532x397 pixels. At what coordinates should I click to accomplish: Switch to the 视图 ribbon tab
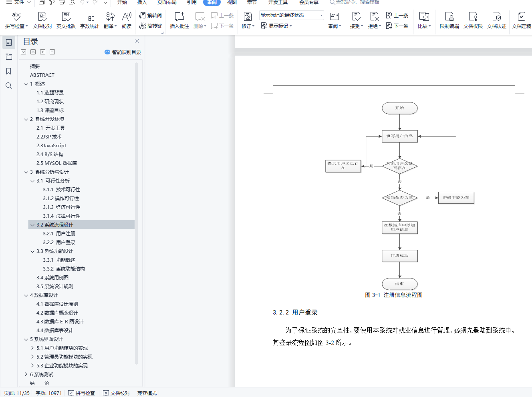[232, 2]
